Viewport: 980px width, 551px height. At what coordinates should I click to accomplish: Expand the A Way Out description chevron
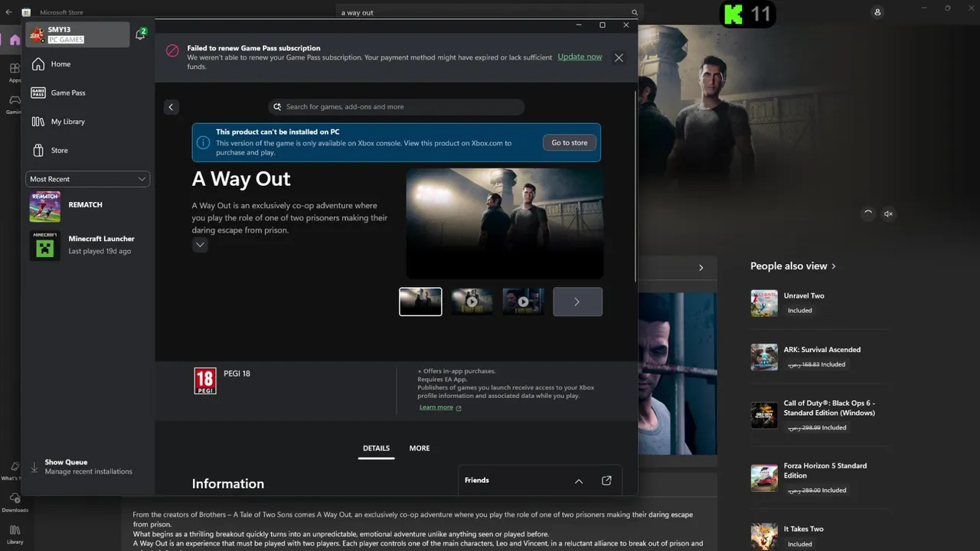200,245
